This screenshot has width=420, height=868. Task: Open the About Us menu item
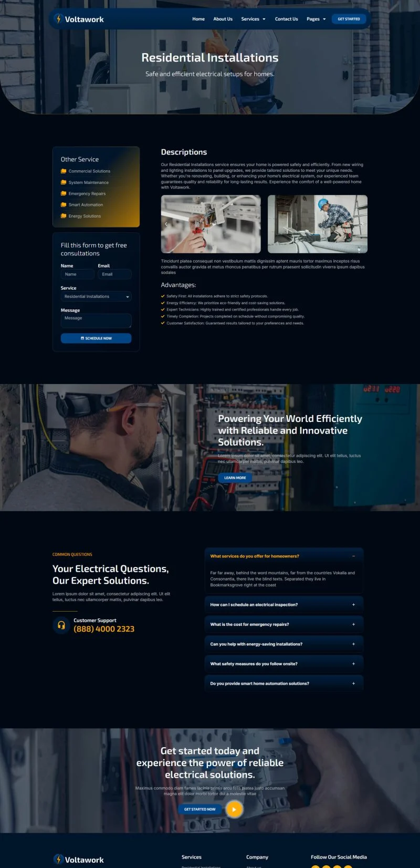pyautogui.click(x=223, y=19)
